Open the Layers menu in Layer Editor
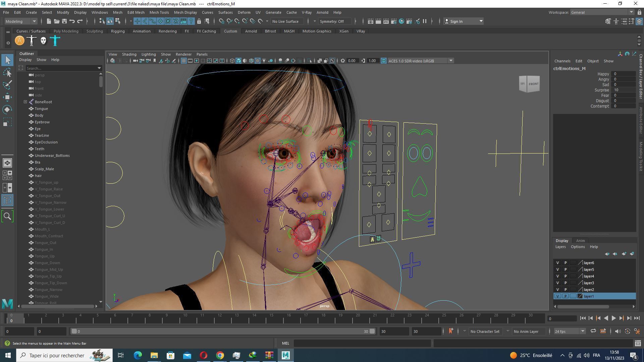644x362 pixels. click(560, 247)
